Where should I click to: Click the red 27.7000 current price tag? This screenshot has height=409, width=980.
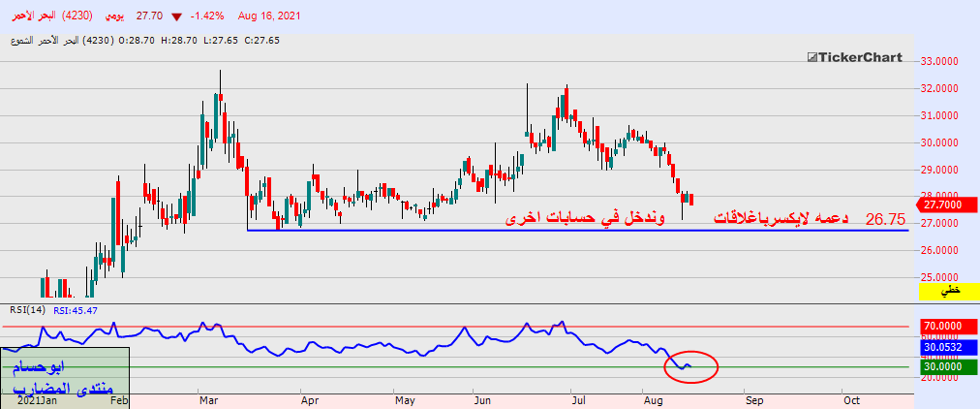coord(943,204)
